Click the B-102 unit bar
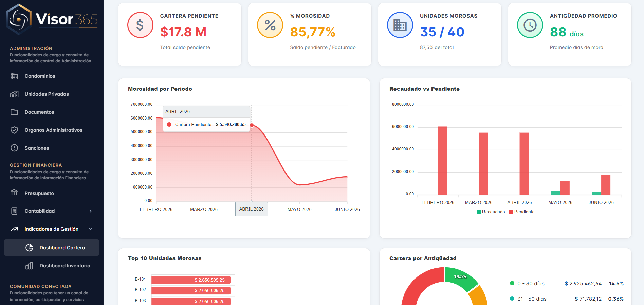This screenshot has height=305, width=644. pos(191,290)
